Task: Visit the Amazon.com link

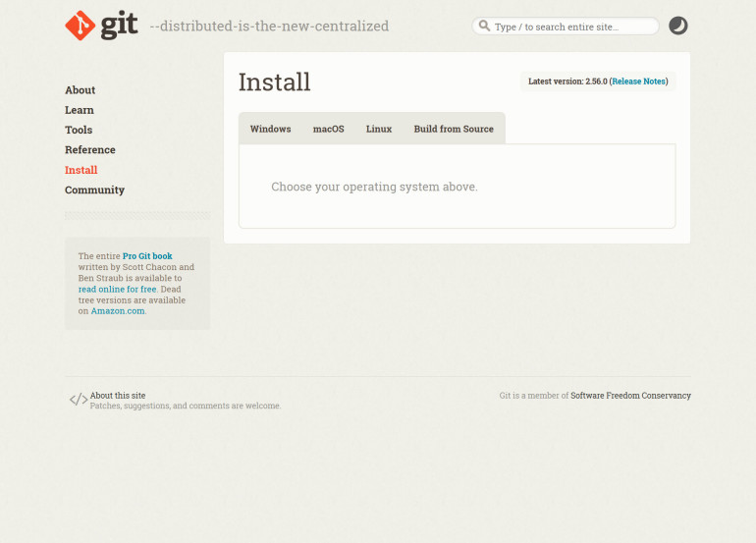Action: pos(118,311)
